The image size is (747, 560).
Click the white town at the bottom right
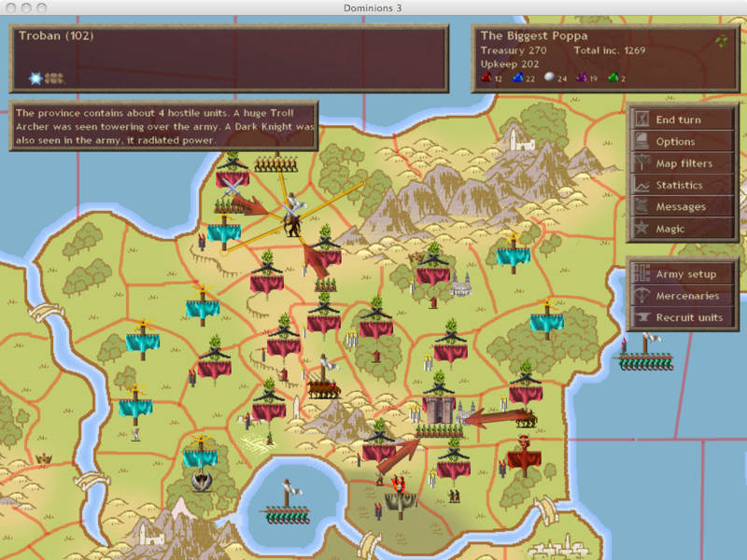[x=557, y=548]
